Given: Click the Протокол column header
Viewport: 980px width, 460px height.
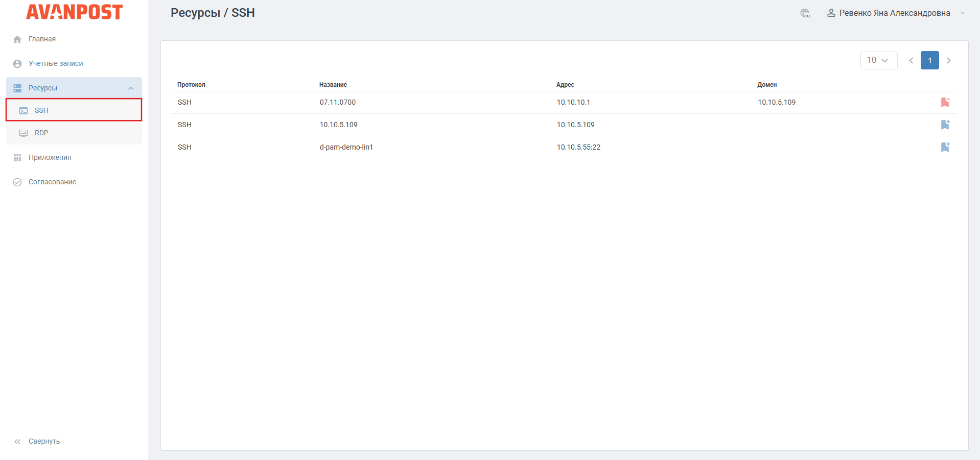Looking at the screenshot, I should (x=191, y=85).
